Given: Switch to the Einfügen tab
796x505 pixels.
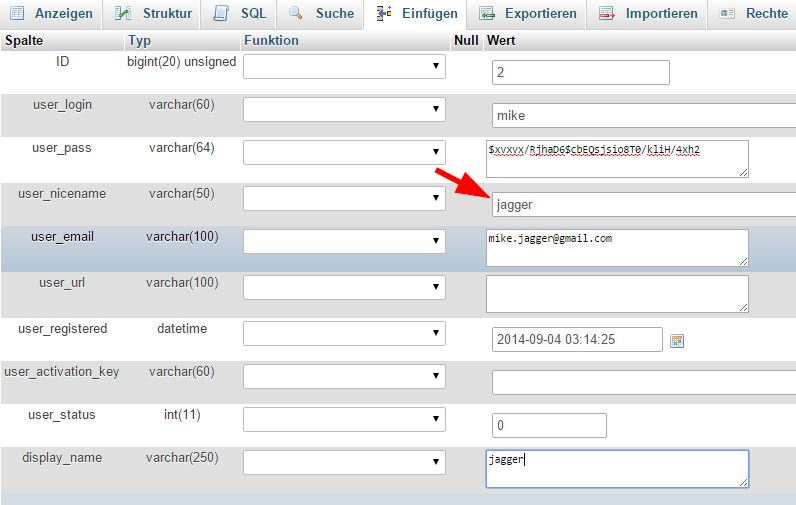Looking at the screenshot, I should point(417,14).
